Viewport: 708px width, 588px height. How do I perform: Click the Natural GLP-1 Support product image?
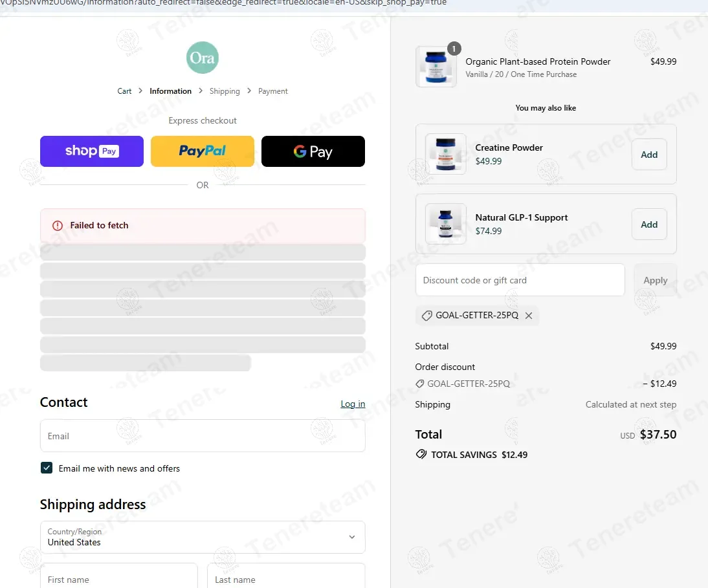[x=446, y=224]
